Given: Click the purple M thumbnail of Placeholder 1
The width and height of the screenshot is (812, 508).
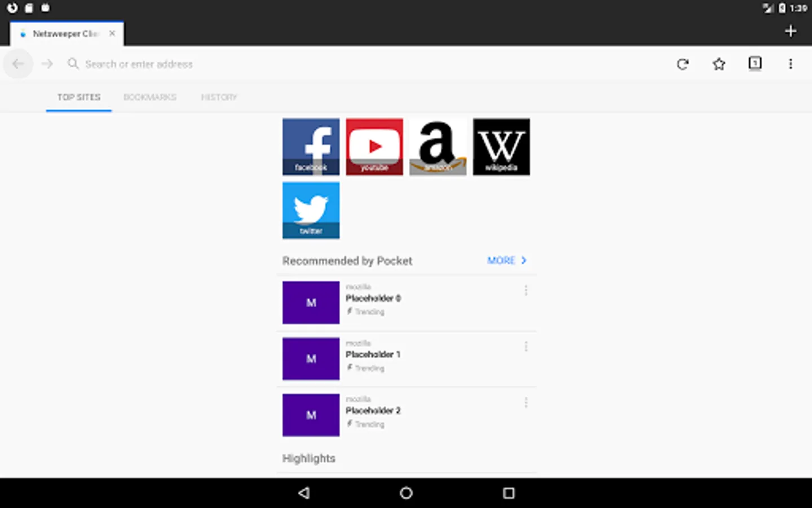Looking at the screenshot, I should [x=311, y=359].
